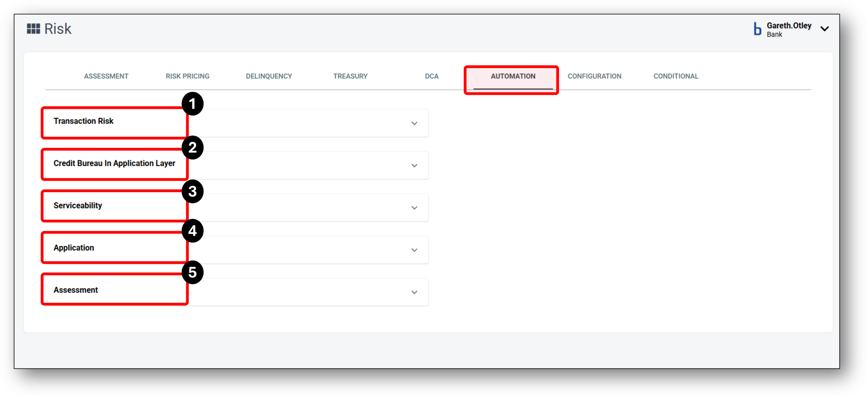868x397 pixels.
Task: Open the ASSESSMENT tab
Action: (x=106, y=76)
